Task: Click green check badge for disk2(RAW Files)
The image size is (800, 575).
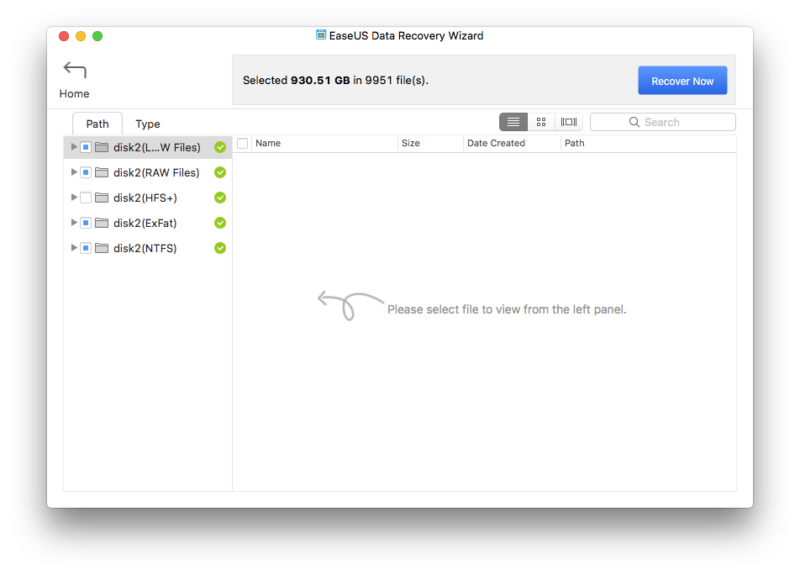Action: [x=220, y=172]
